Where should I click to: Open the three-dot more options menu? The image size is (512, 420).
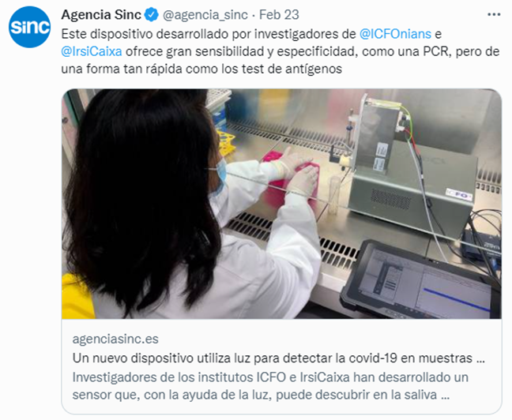pos(494,15)
